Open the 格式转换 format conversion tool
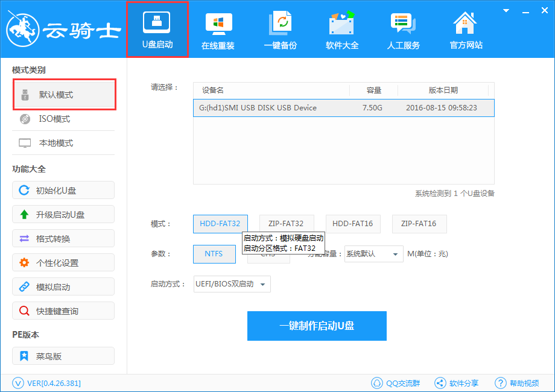Viewport: 555px width, 392px height. click(63, 238)
